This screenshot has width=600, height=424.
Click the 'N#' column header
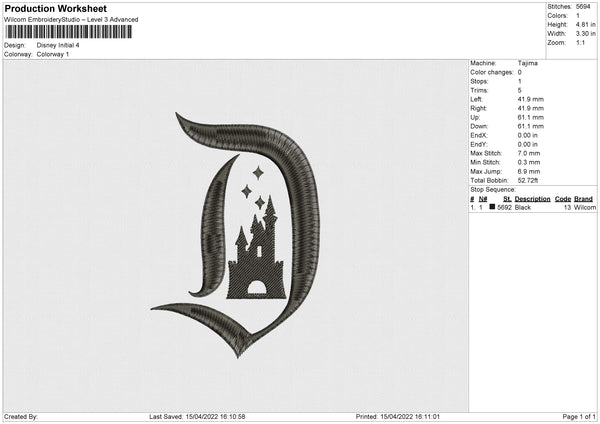coord(483,199)
